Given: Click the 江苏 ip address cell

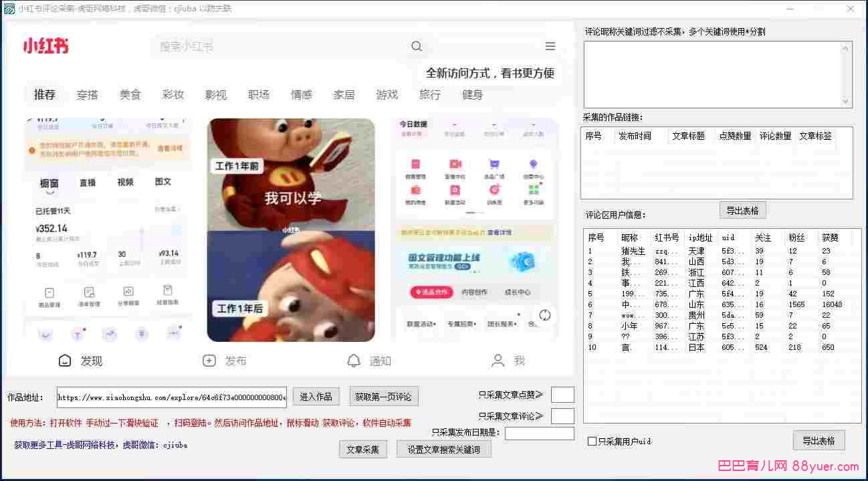Looking at the screenshot, I should (x=696, y=337).
